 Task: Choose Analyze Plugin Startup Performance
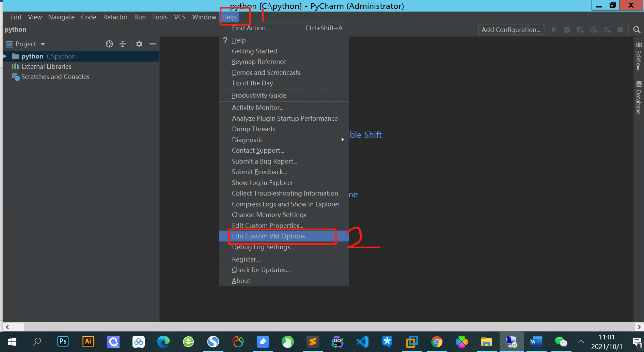click(x=284, y=118)
